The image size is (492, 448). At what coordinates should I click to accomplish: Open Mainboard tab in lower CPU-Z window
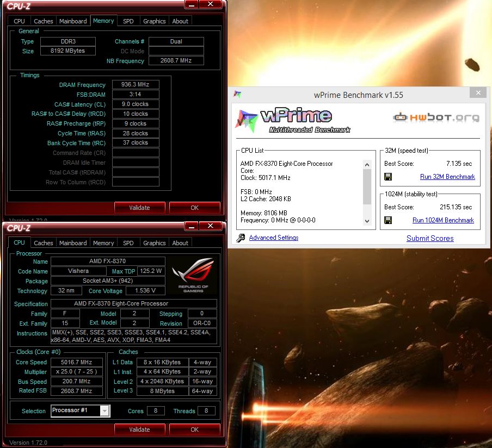[73, 243]
